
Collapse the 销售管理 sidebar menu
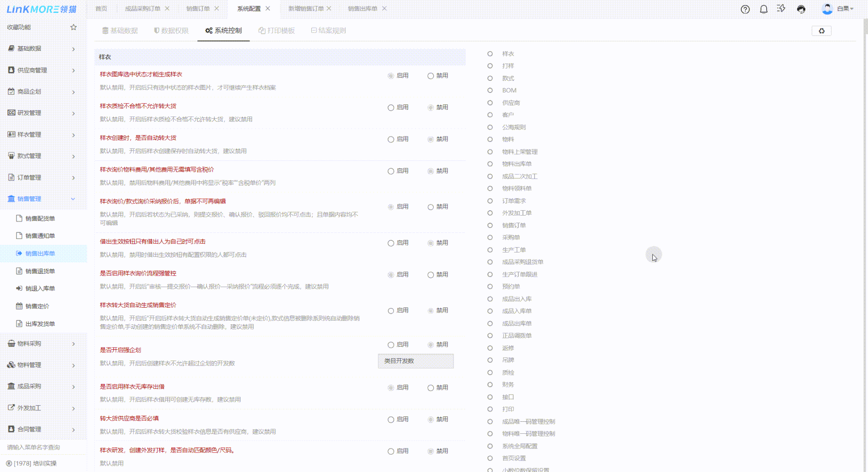point(41,199)
